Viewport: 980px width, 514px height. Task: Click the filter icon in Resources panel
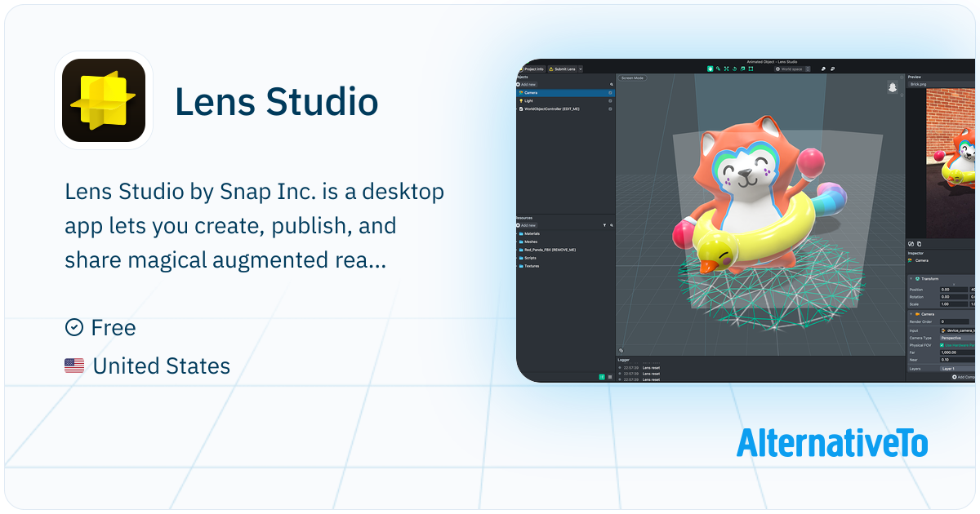coord(604,225)
